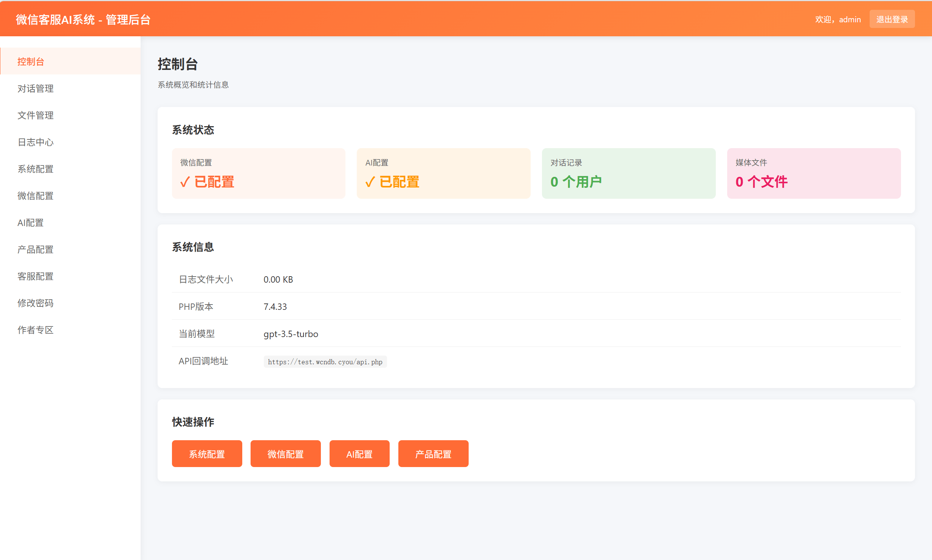This screenshot has height=560, width=932.
Task: Open 对话管理 from the sidebar
Action: [35, 88]
